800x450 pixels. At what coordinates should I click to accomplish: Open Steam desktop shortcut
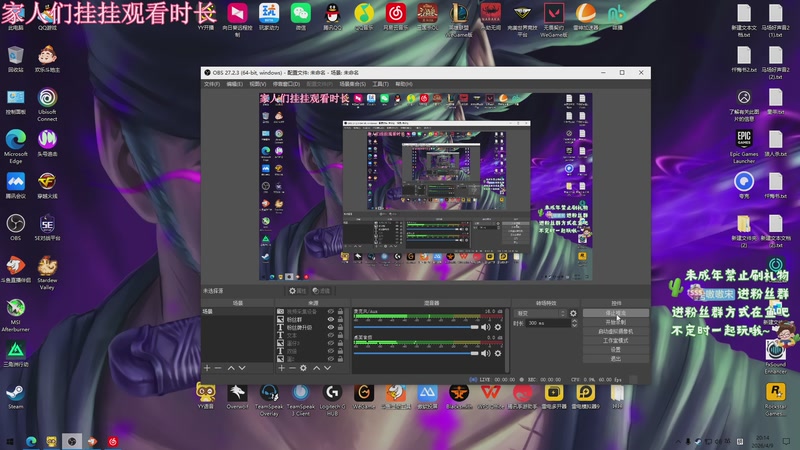[x=15, y=396]
